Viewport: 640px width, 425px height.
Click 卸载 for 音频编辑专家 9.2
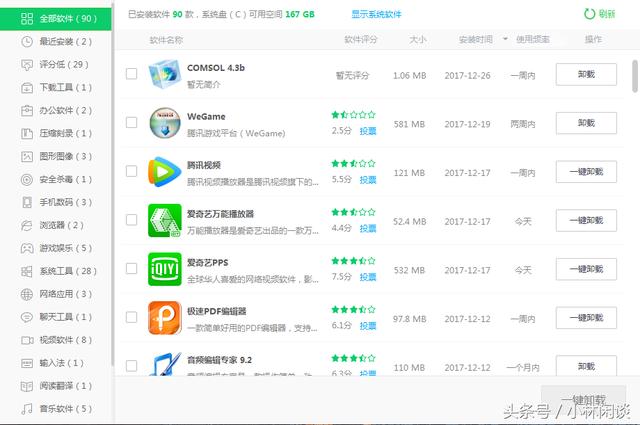click(x=586, y=366)
